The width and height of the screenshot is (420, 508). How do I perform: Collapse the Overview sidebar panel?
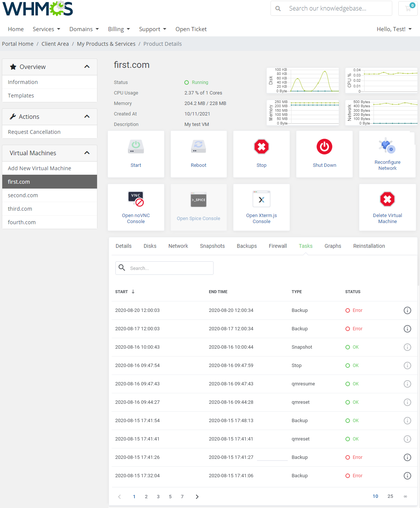(x=87, y=67)
